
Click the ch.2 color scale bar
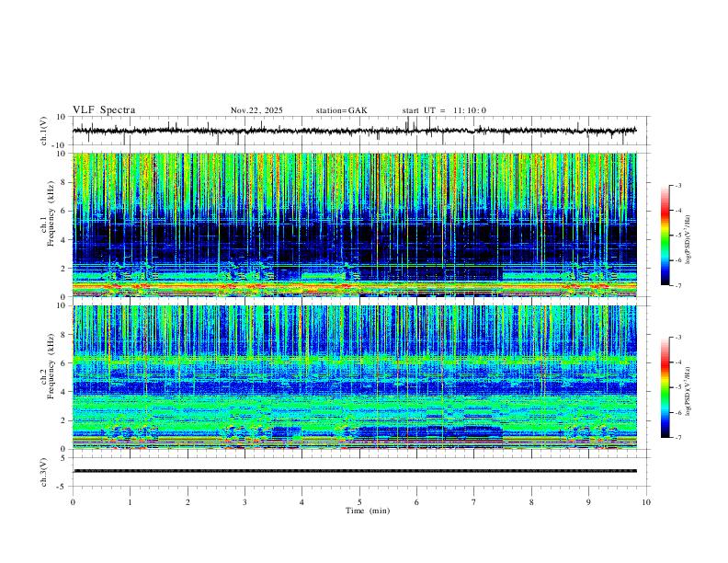[x=665, y=387]
